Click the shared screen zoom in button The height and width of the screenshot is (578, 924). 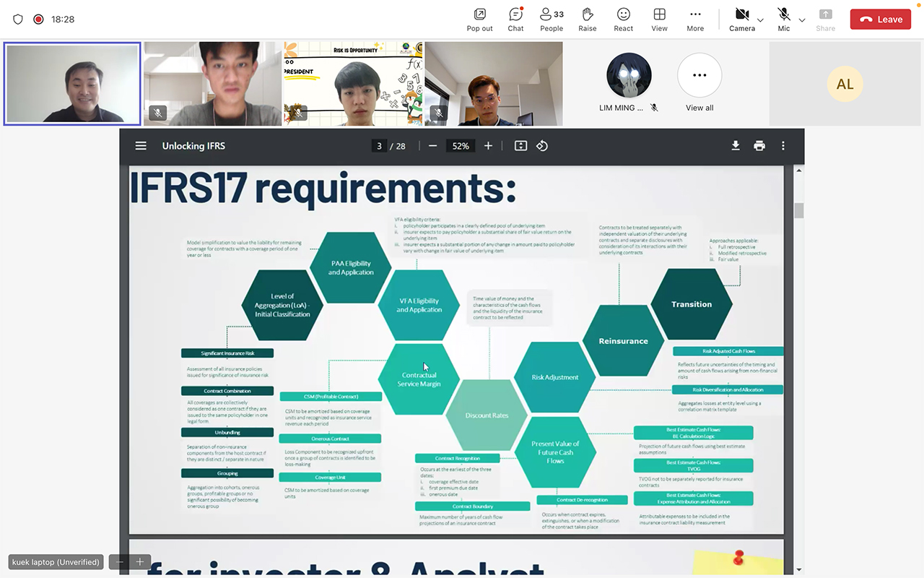140,561
